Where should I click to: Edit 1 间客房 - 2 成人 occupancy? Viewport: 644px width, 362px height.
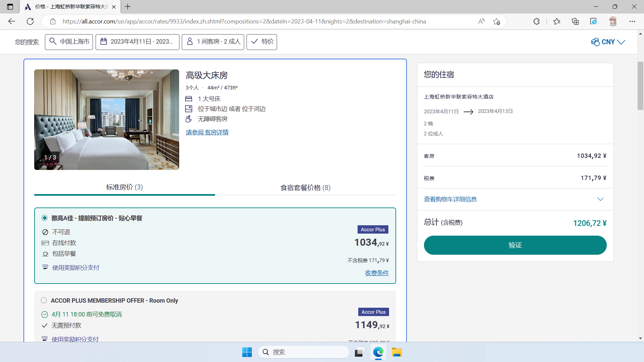coord(213,42)
